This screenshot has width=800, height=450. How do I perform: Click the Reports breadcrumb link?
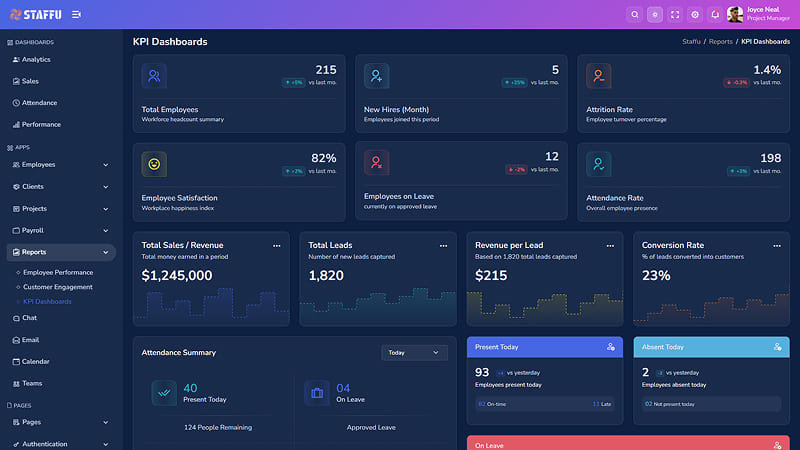point(720,42)
